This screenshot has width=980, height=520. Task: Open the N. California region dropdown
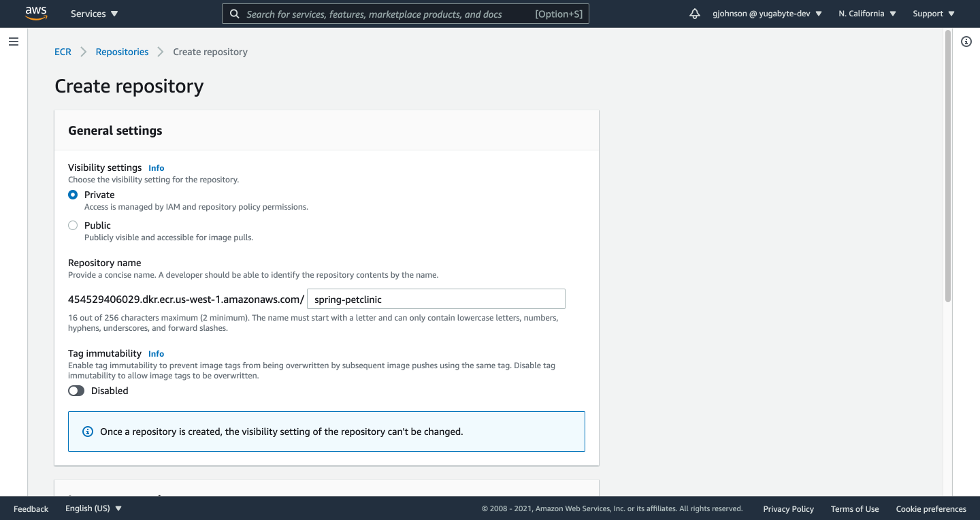pos(867,14)
